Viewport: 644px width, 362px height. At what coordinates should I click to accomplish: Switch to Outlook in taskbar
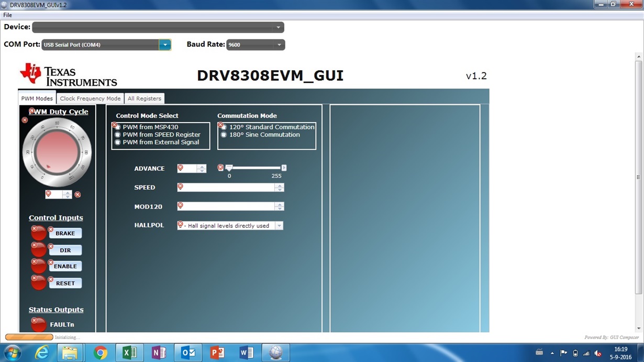click(188, 353)
